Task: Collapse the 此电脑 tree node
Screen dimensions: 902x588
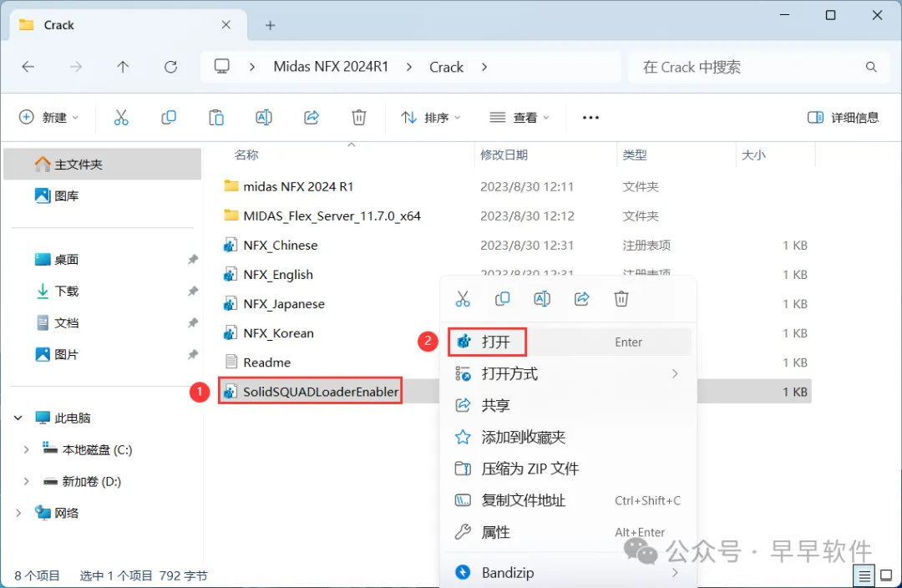Action: click(x=18, y=418)
